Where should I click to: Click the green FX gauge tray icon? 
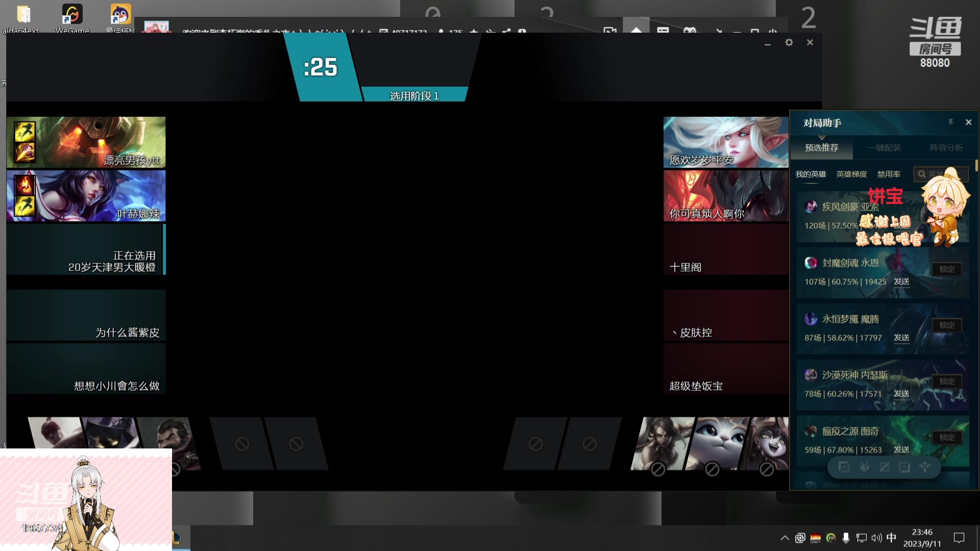click(830, 538)
